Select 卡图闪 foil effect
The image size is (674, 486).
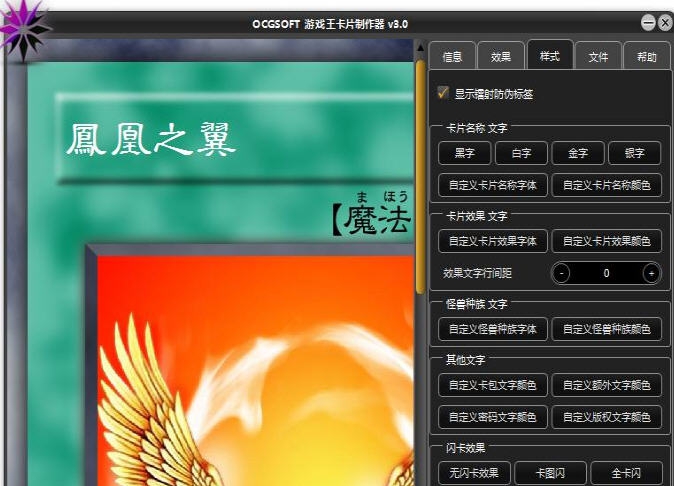pyautogui.click(x=550, y=473)
